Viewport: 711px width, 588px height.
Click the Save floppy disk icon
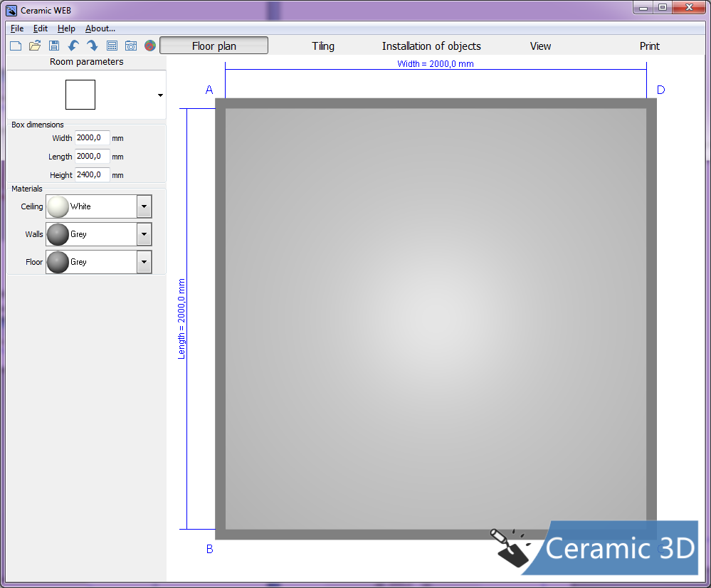[54, 46]
